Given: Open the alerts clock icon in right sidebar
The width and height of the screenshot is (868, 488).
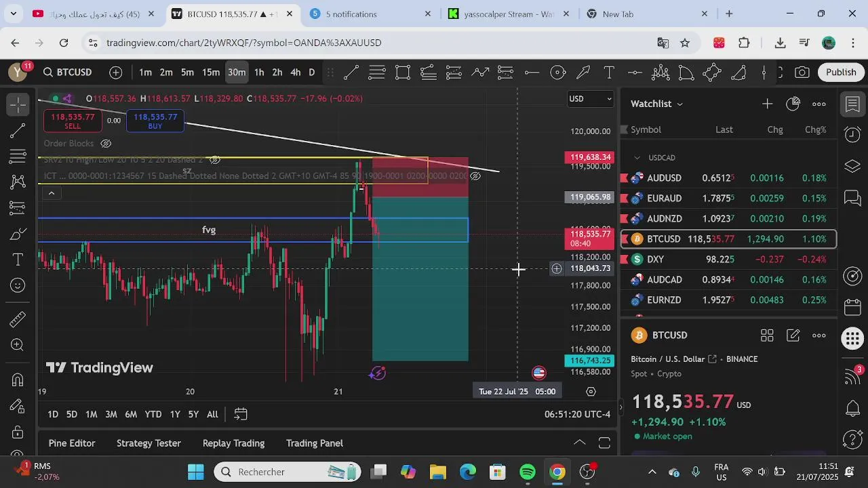Looking at the screenshot, I should click(x=852, y=134).
